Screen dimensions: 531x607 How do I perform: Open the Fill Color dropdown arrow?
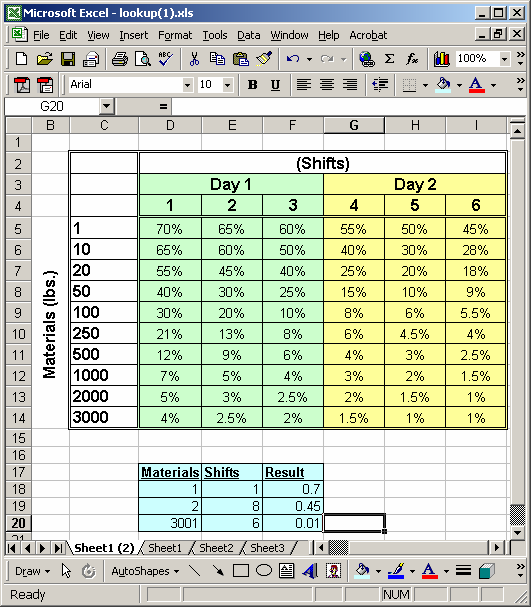tap(459, 85)
